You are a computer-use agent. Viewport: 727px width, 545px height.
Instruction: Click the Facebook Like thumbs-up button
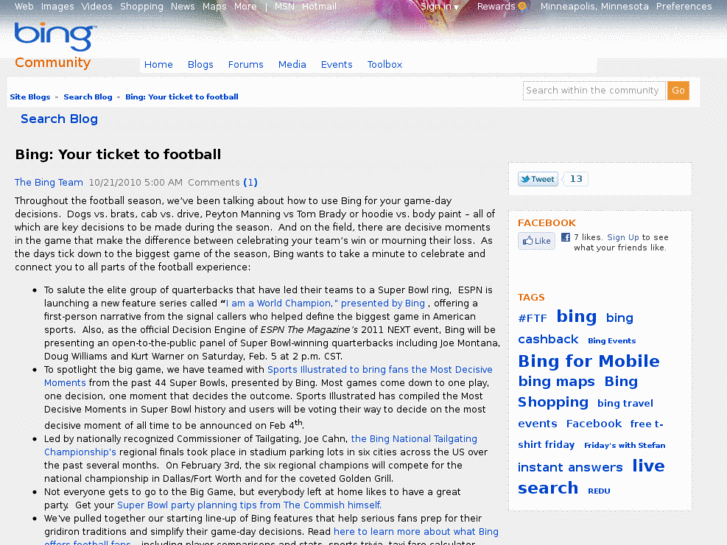tap(536, 241)
